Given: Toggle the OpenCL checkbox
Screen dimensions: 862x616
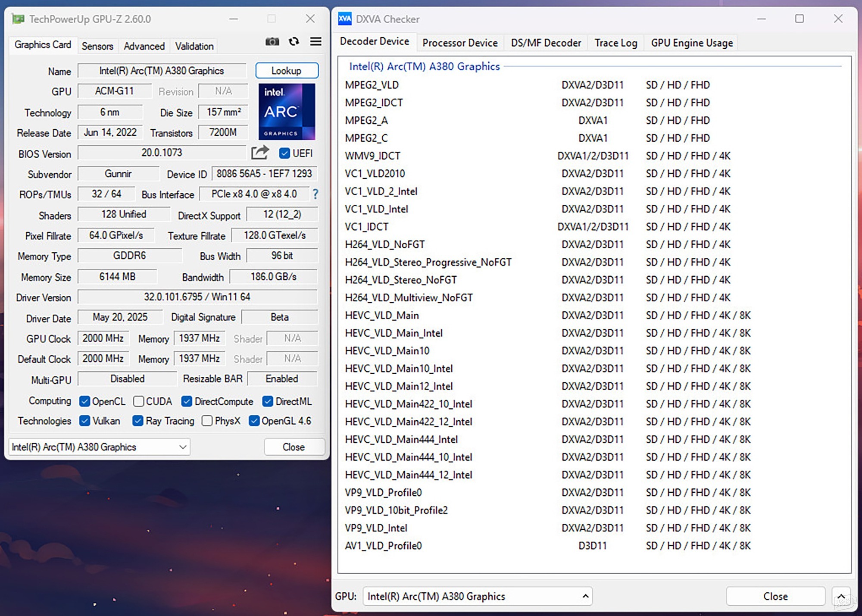Looking at the screenshot, I should 84,401.
